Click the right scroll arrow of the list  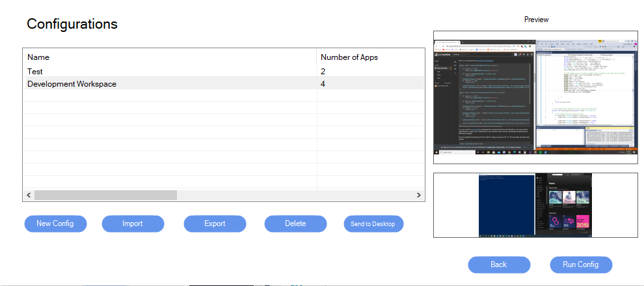pyautogui.click(x=419, y=195)
